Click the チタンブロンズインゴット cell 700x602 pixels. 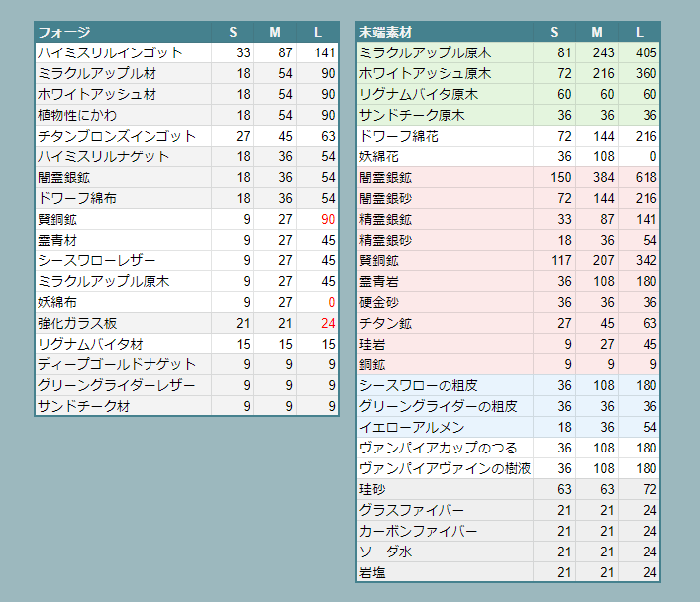(x=123, y=136)
